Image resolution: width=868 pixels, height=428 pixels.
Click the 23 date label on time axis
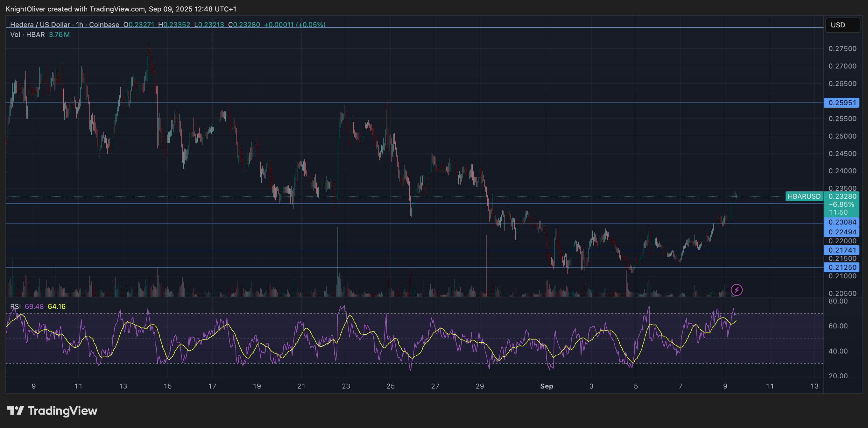[346, 386]
